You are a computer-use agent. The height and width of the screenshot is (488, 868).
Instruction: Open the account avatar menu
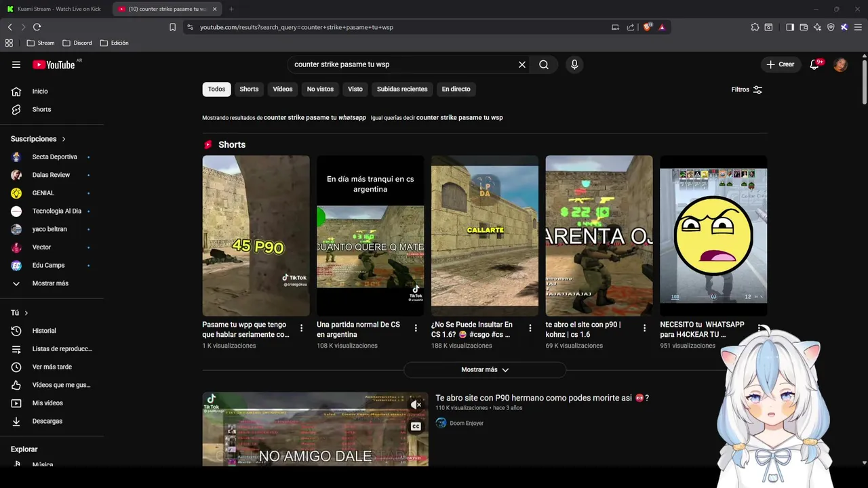click(x=840, y=64)
